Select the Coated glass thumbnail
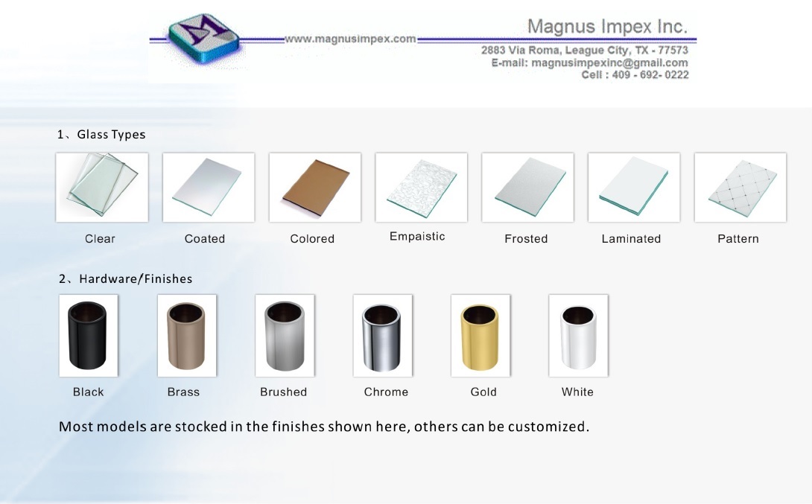The image size is (812, 504). pos(208,188)
